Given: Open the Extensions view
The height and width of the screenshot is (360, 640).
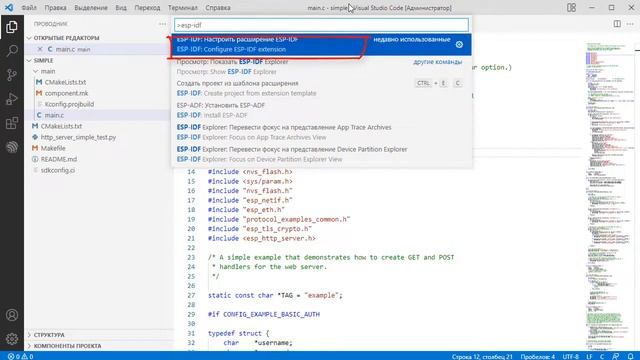Looking at the screenshot, I should [12, 123].
